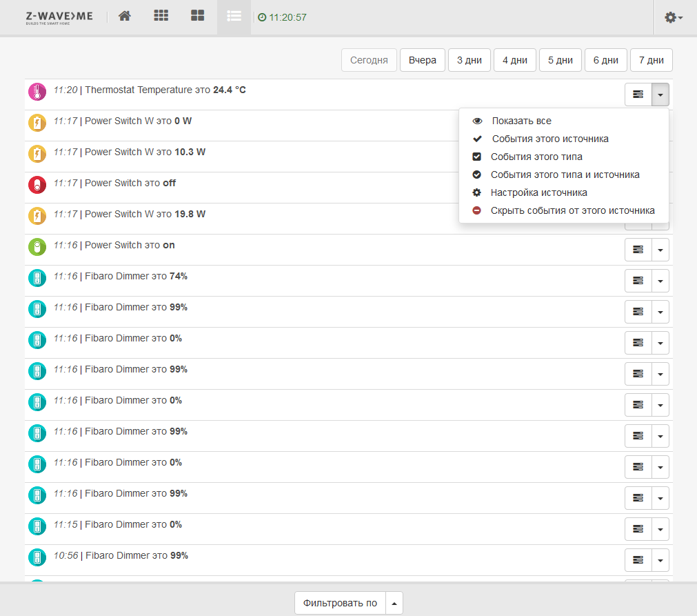Expand dropdown arrow on Fibaro Dimmer 74% row

click(x=660, y=281)
